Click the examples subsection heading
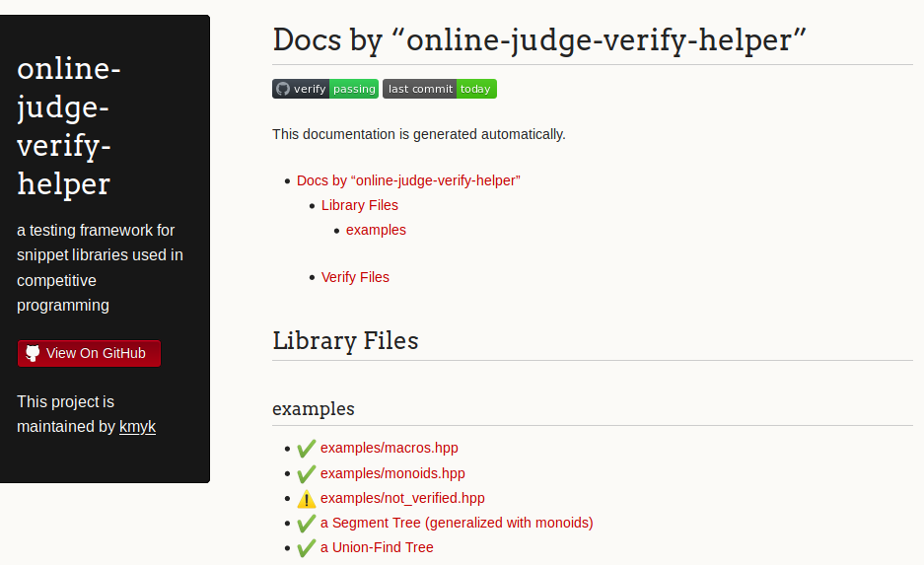The width and height of the screenshot is (924, 565). tap(314, 408)
